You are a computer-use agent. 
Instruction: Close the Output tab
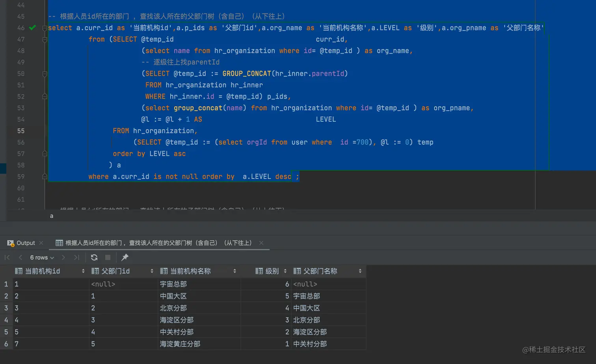click(x=41, y=243)
